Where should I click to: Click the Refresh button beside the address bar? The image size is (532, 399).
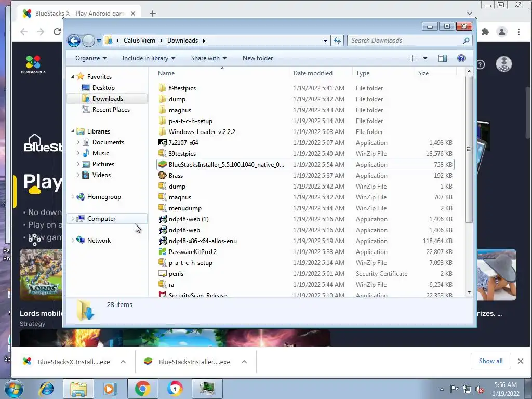(x=337, y=41)
